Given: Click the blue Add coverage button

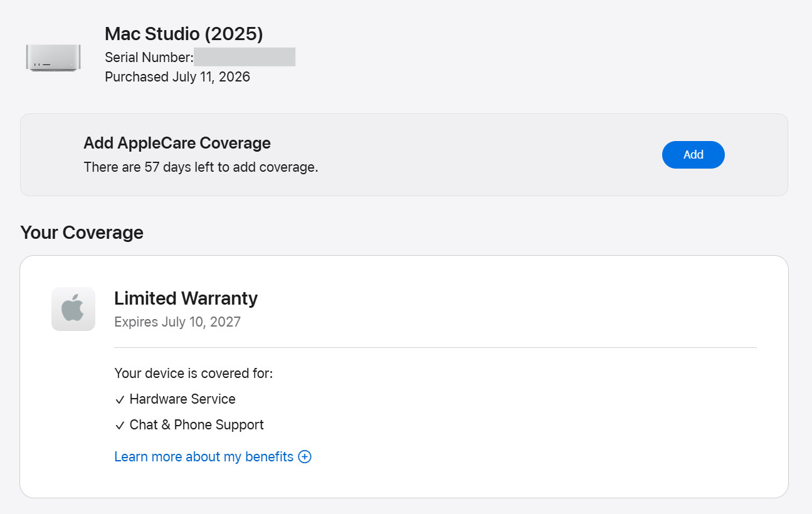Looking at the screenshot, I should coord(693,155).
